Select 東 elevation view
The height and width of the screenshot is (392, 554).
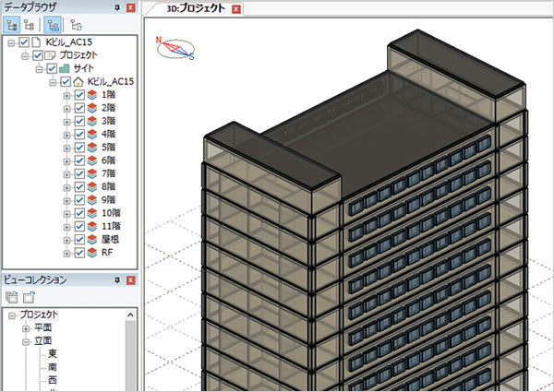(x=53, y=354)
